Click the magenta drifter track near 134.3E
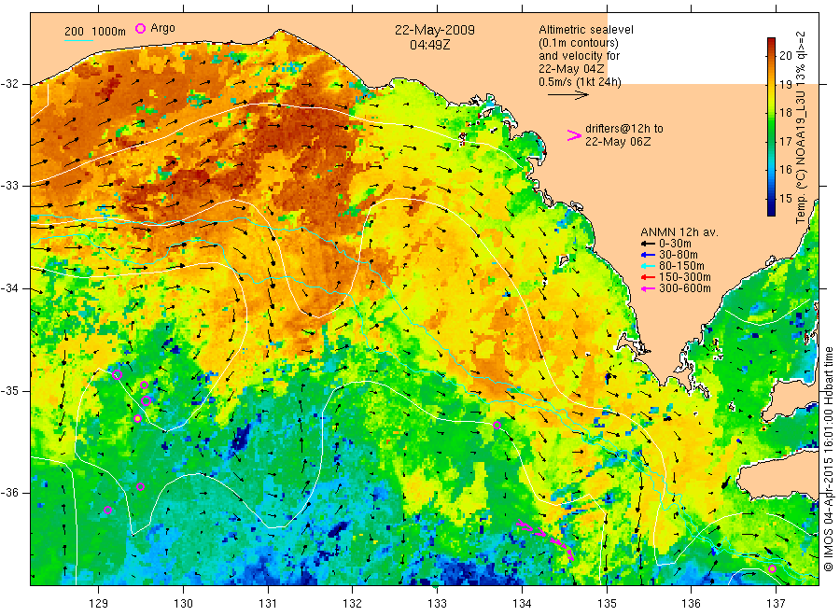This screenshot has height=616, width=840. pos(546,539)
